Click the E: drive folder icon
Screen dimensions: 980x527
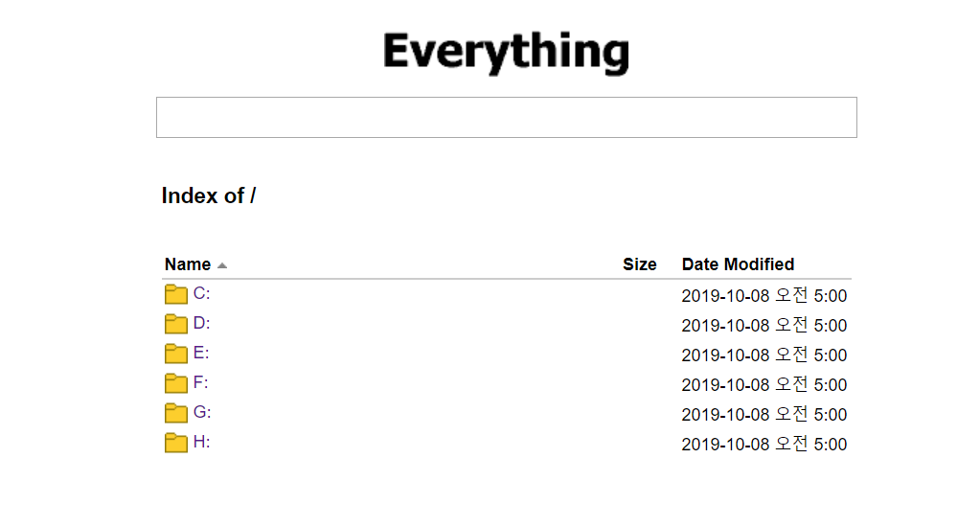pyautogui.click(x=175, y=354)
